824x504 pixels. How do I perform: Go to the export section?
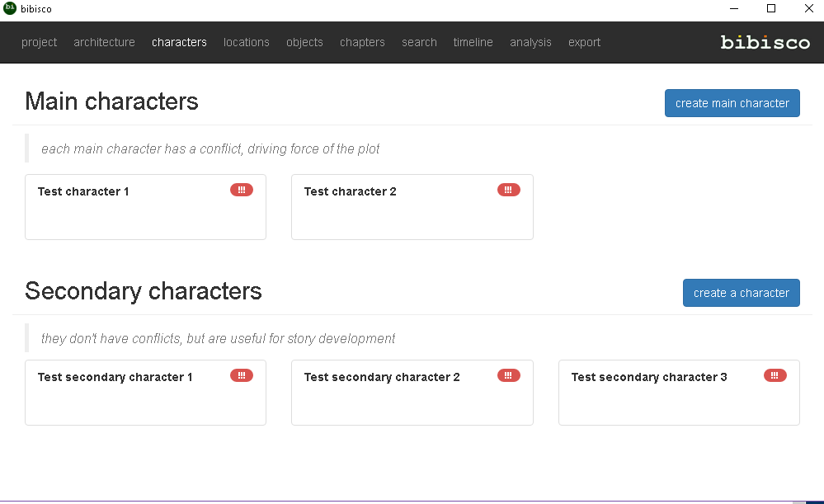(584, 42)
